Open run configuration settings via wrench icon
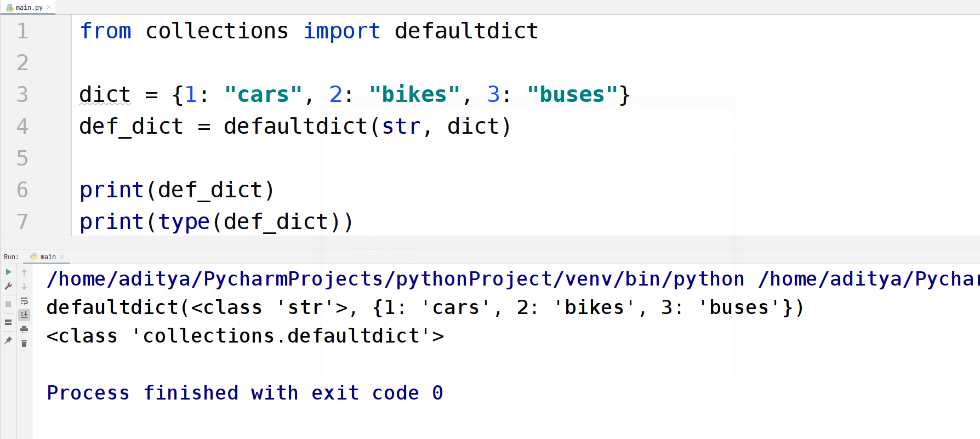This screenshot has width=980, height=439. tap(8, 286)
